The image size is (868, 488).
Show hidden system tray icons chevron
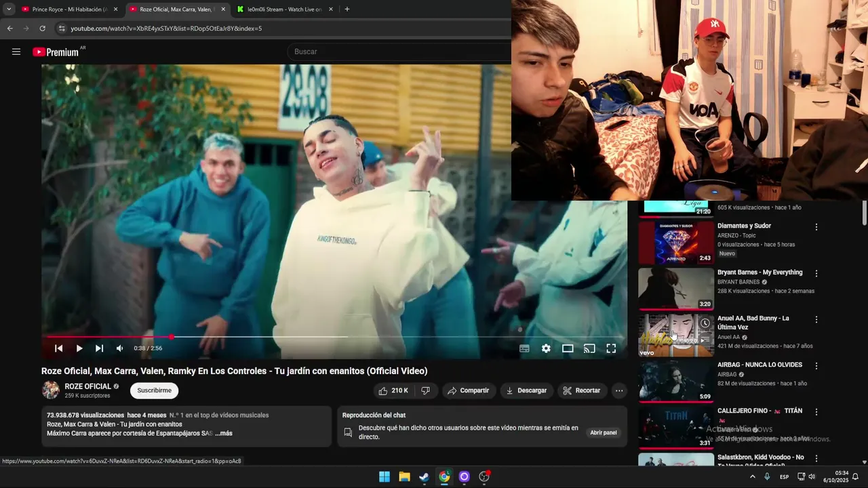(x=752, y=476)
